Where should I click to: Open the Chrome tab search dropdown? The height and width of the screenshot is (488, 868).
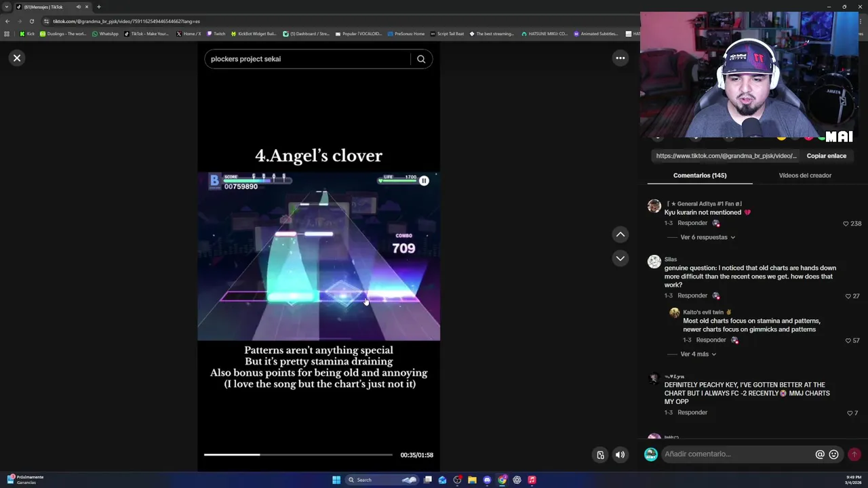[7, 7]
